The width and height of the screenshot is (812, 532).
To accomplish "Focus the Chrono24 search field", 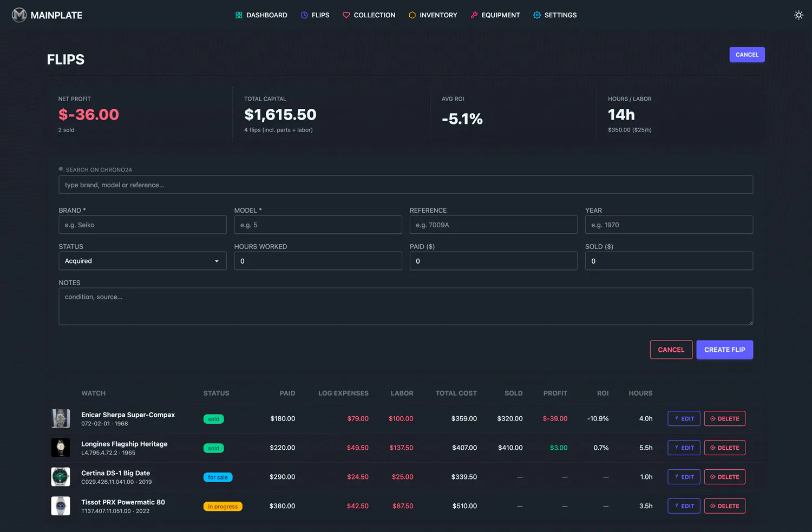I will coord(405,185).
